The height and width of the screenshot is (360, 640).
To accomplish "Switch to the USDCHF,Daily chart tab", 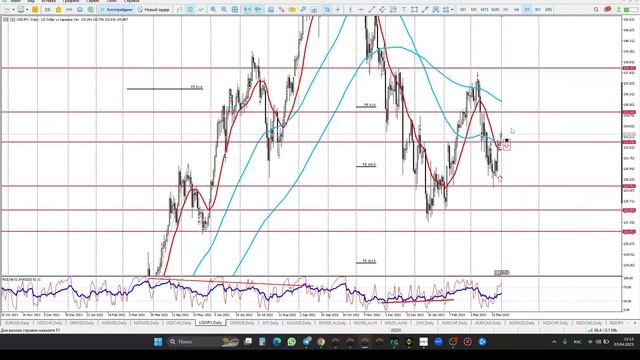I will pyautogui.click(x=49, y=323).
